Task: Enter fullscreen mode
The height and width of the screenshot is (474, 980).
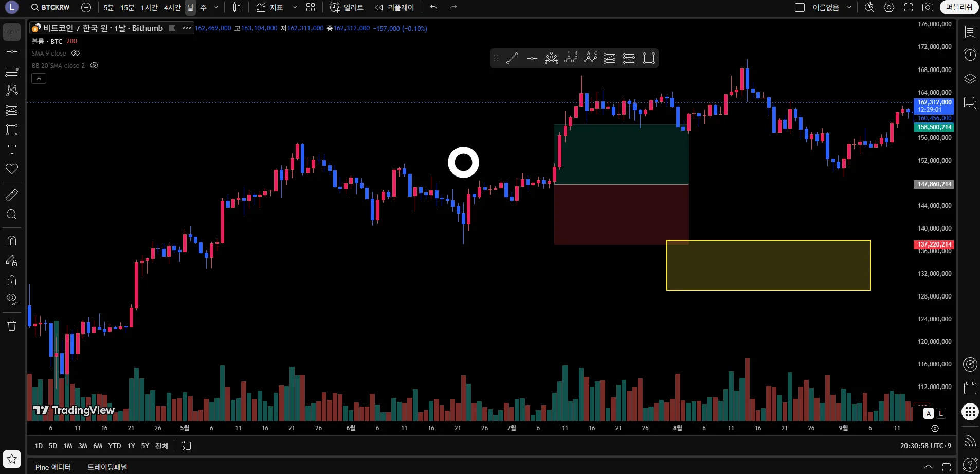Action: coord(909,7)
